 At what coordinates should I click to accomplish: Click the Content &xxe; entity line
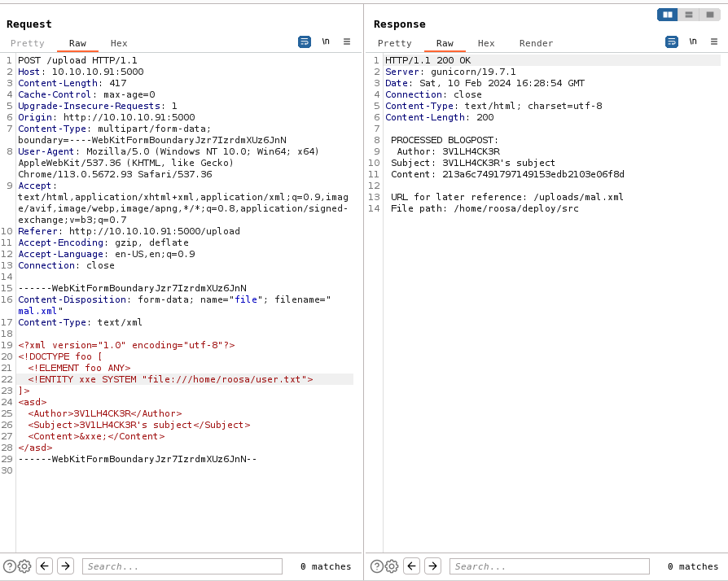[x=96, y=436]
